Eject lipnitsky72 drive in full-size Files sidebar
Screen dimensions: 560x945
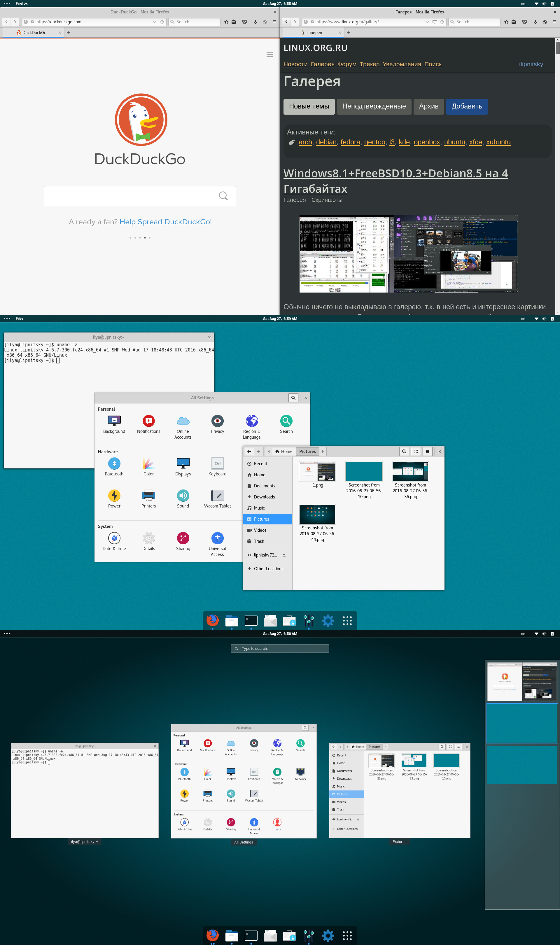284,555
